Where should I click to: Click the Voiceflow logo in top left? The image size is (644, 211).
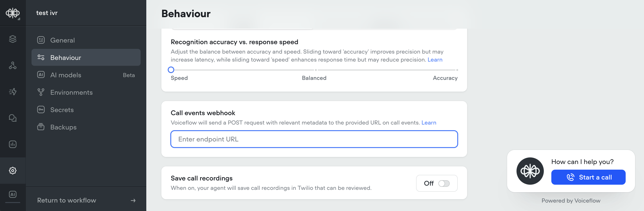(x=13, y=12)
